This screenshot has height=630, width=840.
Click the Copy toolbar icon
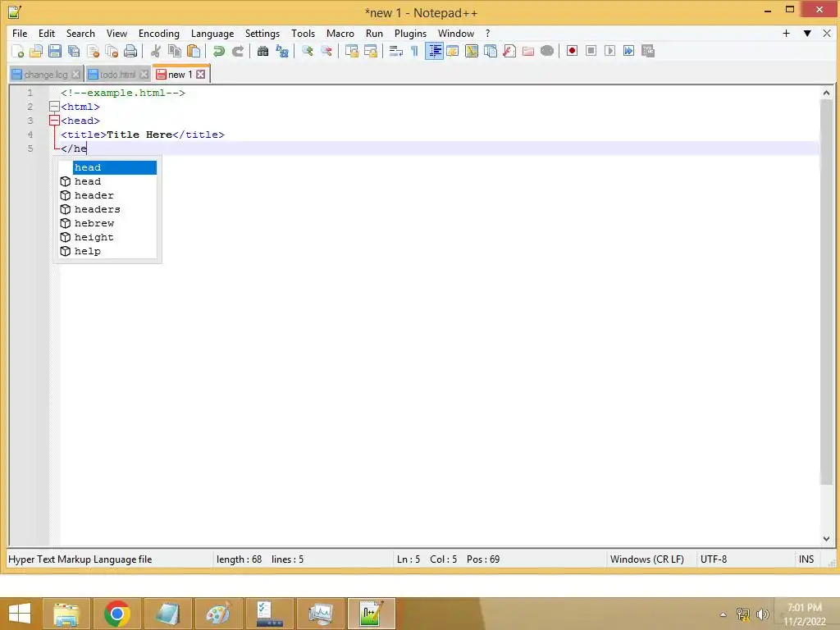pos(175,51)
